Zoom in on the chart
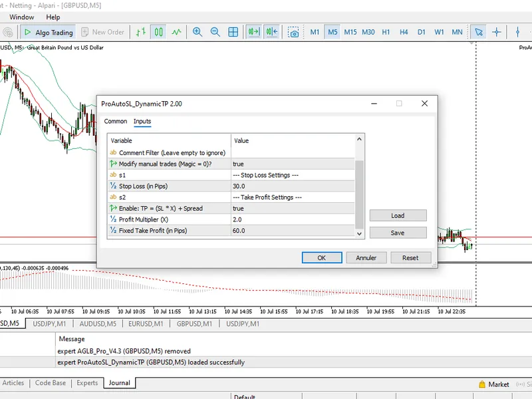The width and height of the screenshot is (532, 399). coord(197,32)
